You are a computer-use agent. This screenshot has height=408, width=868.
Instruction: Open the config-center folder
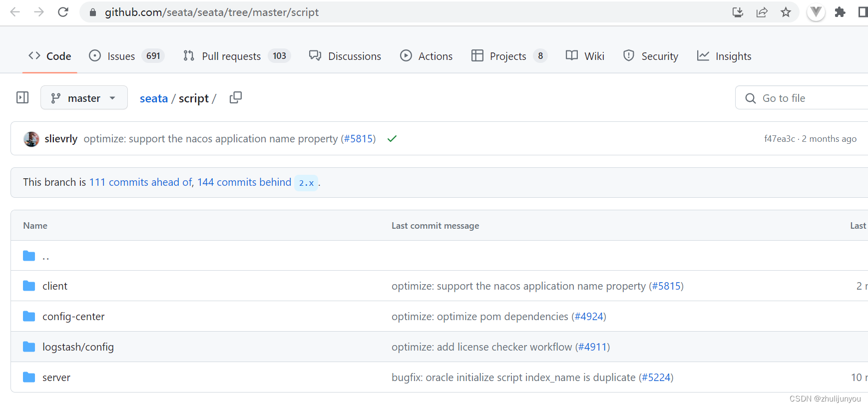pos(73,317)
